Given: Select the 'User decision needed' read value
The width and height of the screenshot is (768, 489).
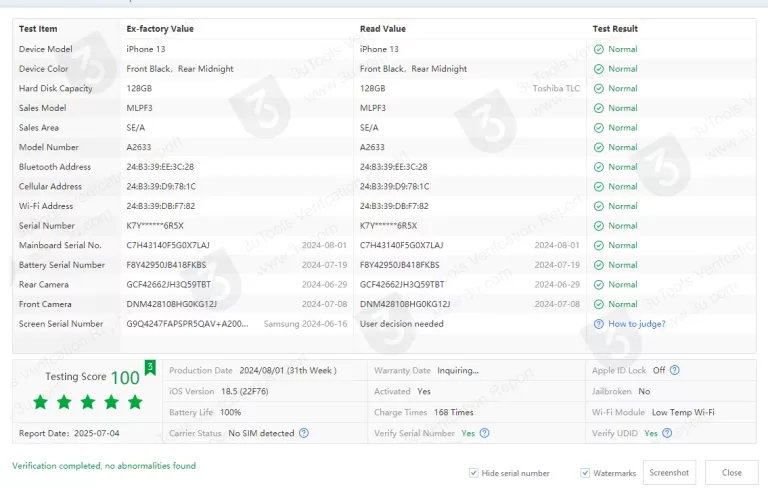Looking at the screenshot, I should pyautogui.click(x=402, y=324).
